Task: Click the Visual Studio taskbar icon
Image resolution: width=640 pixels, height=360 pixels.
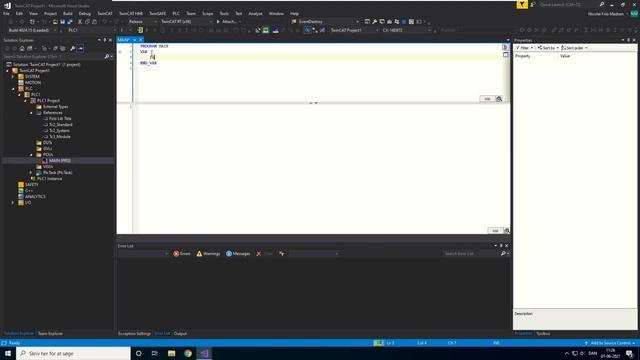Action: pos(204,353)
